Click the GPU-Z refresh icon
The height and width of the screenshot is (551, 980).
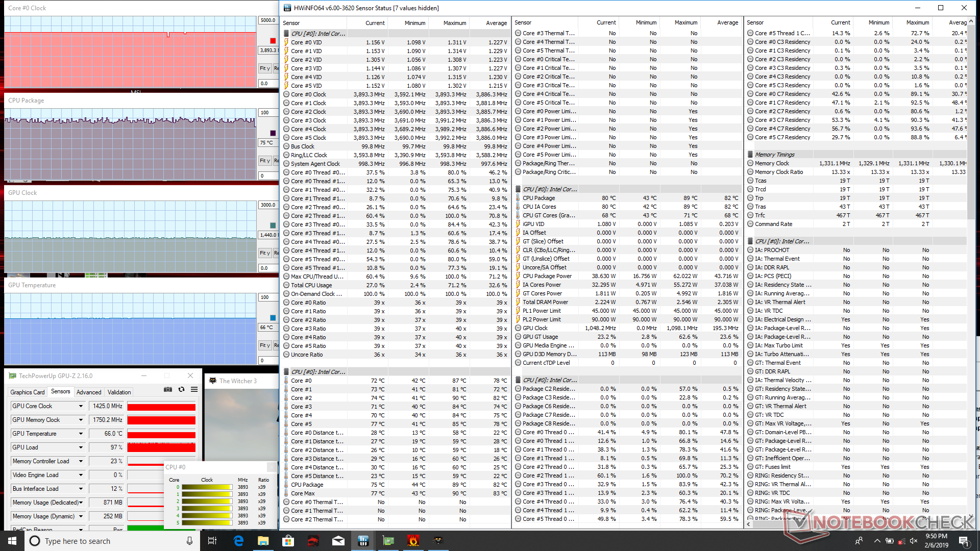point(181,389)
